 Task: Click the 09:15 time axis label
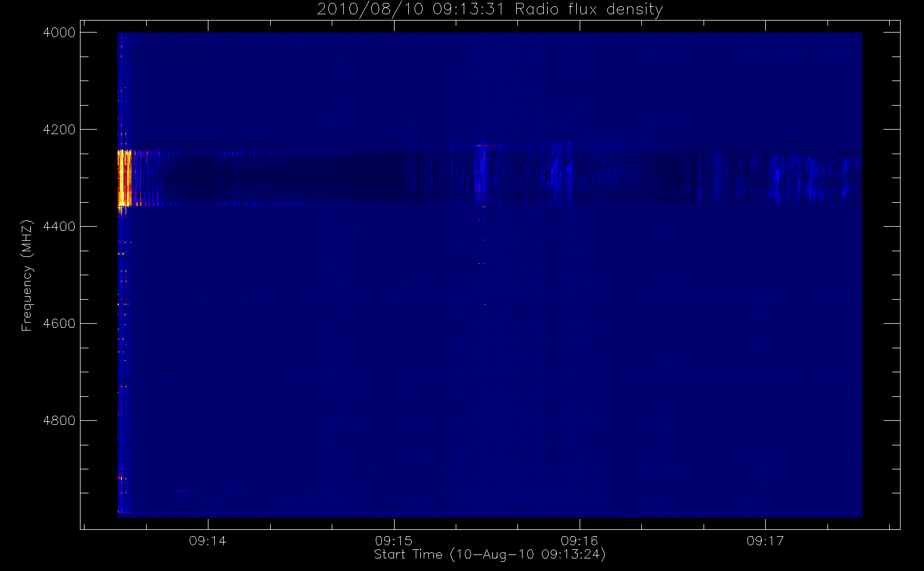(393, 541)
